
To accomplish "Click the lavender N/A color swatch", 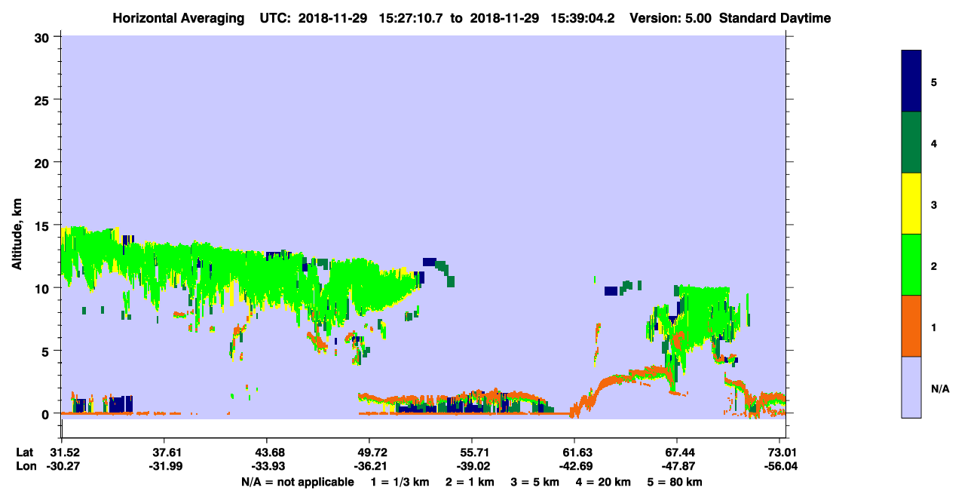I will [x=911, y=387].
